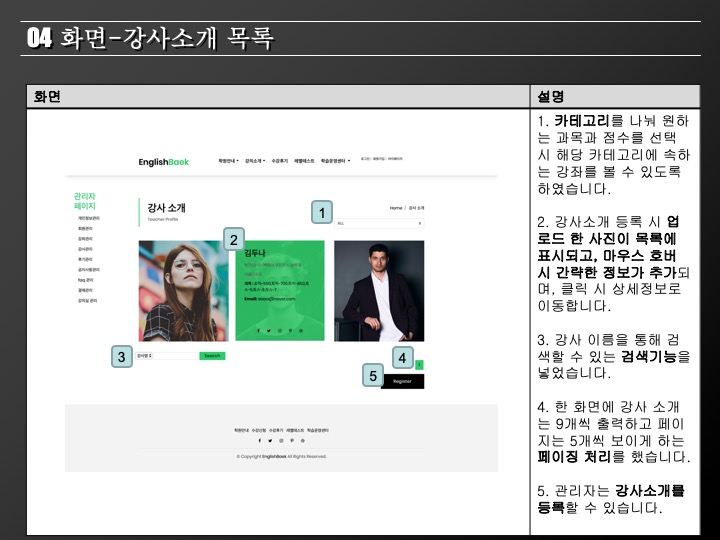Click 수강신청 link in the footer
The width and height of the screenshot is (720, 540).
click(x=259, y=430)
